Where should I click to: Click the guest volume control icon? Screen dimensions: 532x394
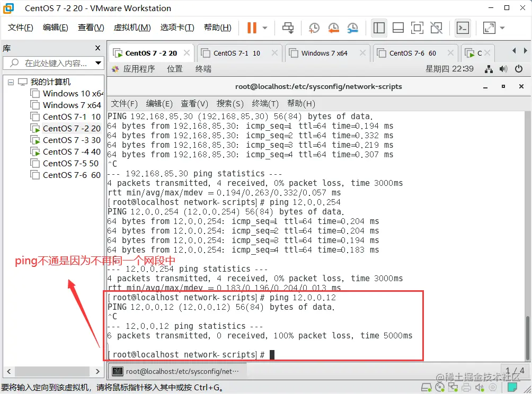pos(503,68)
